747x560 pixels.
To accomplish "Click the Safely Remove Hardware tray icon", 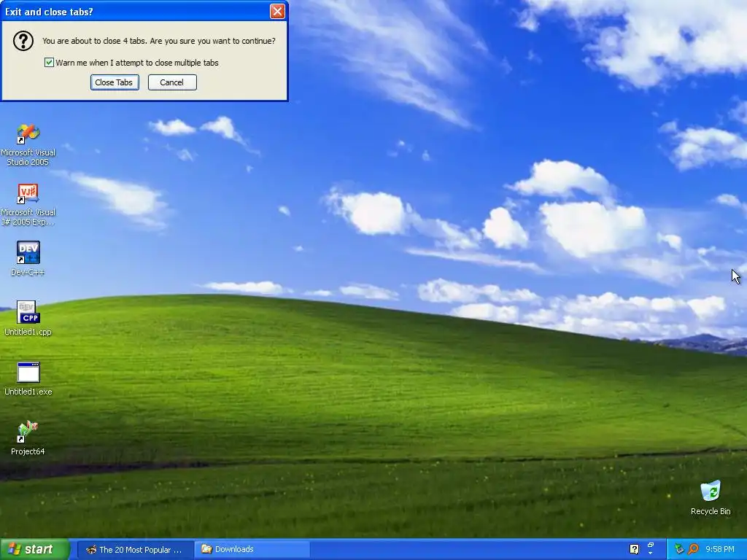I will (679, 549).
